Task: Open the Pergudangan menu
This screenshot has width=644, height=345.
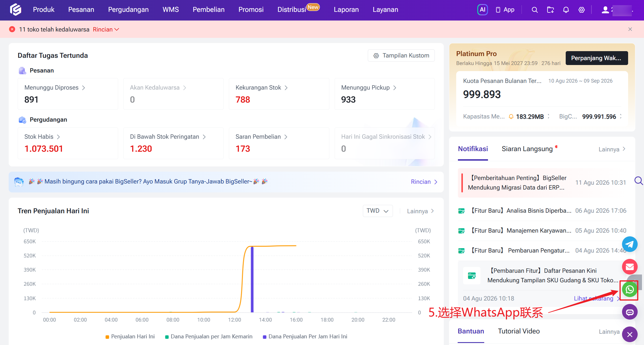Action: (128, 10)
